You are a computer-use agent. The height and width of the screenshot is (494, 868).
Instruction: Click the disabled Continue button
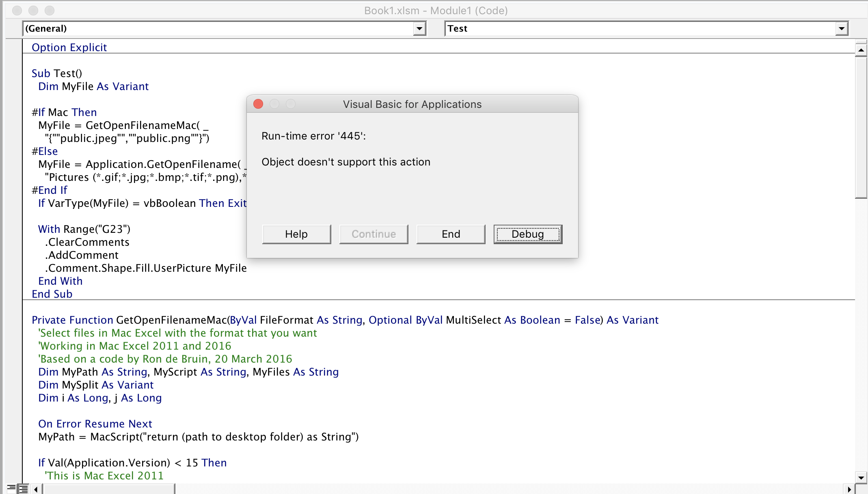click(374, 234)
